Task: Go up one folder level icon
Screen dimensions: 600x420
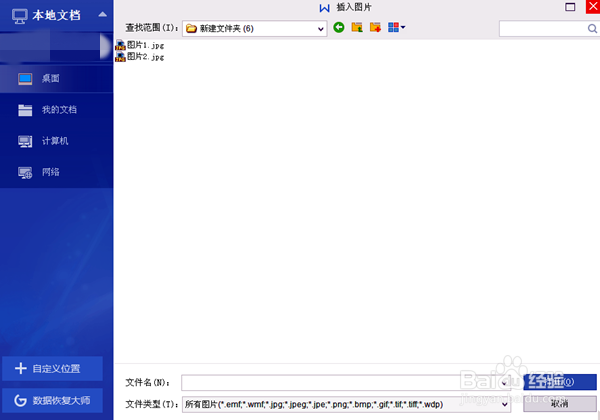Action: tap(357, 28)
